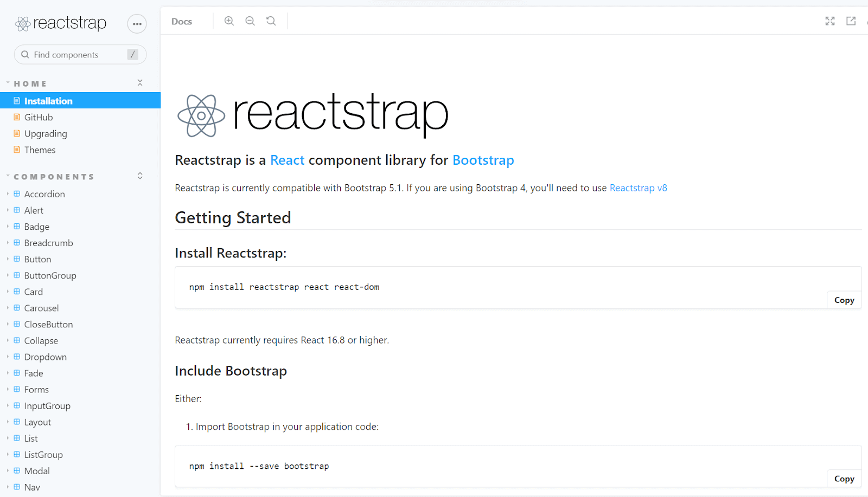Collapse the HOME section
The height and width of the screenshot is (497, 868).
pos(140,82)
